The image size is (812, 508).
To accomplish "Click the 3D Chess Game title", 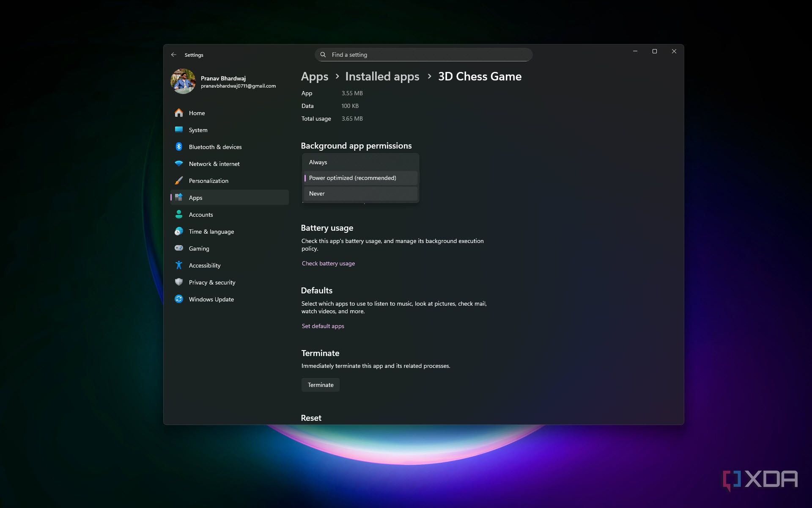I will click(x=480, y=76).
